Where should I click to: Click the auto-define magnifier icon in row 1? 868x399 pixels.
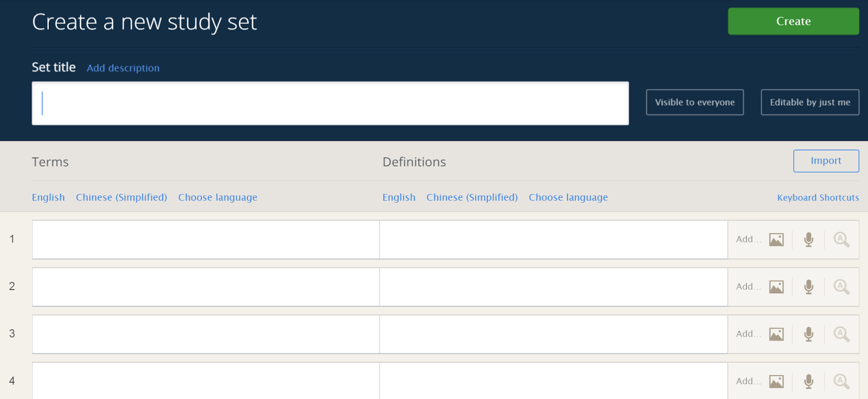[x=841, y=240]
